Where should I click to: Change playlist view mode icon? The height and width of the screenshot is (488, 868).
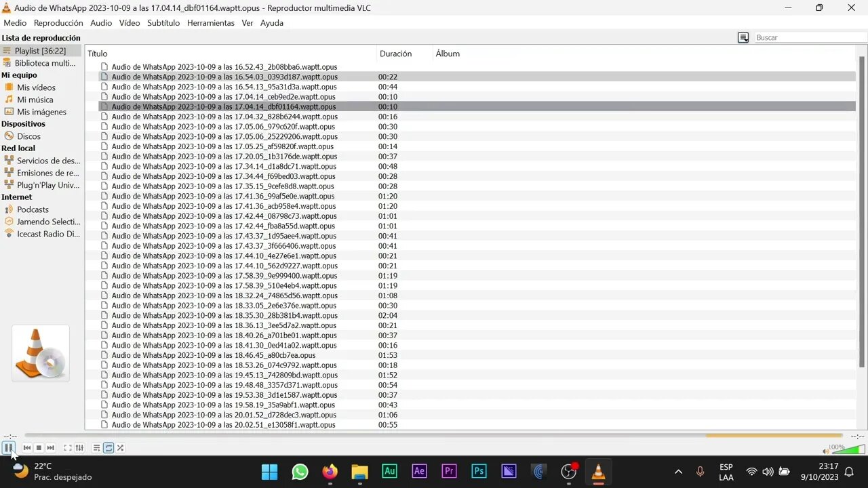point(743,37)
